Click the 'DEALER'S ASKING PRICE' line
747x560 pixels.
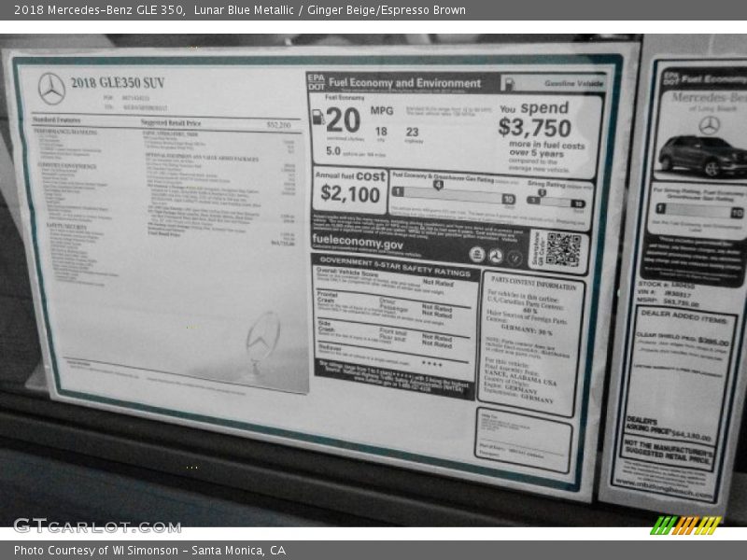tap(668, 428)
